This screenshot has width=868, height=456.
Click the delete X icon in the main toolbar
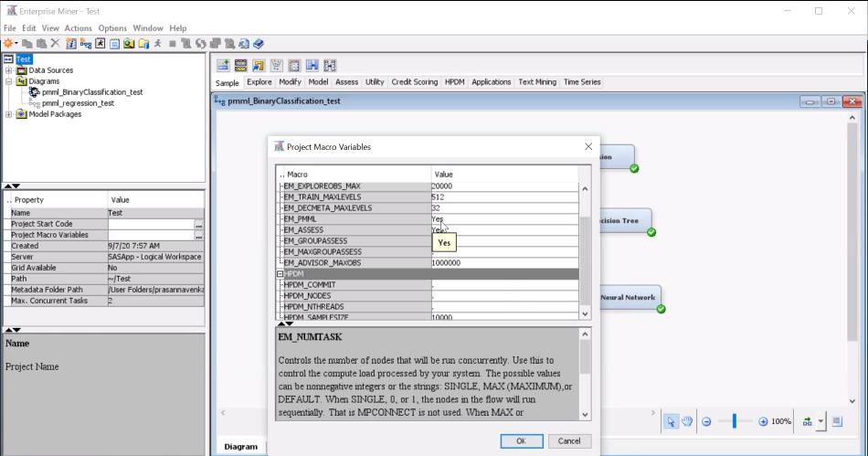pyautogui.click(x=55, y=43)
